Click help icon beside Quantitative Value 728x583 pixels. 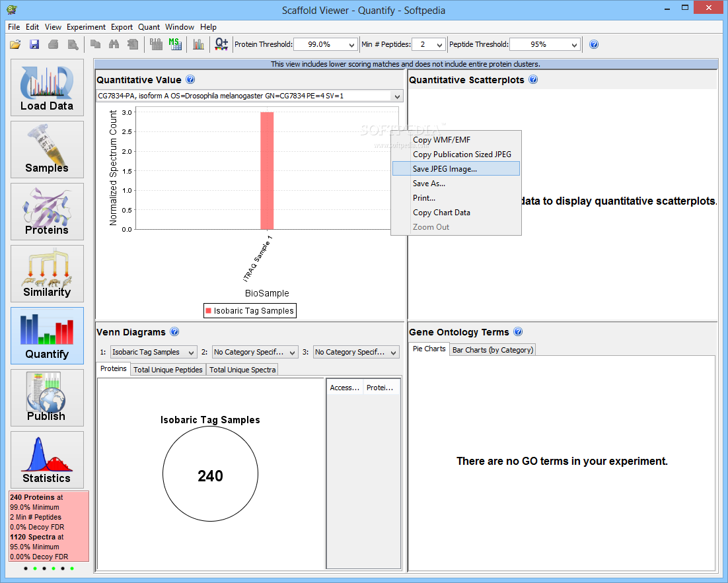click(x=190, y=80)
